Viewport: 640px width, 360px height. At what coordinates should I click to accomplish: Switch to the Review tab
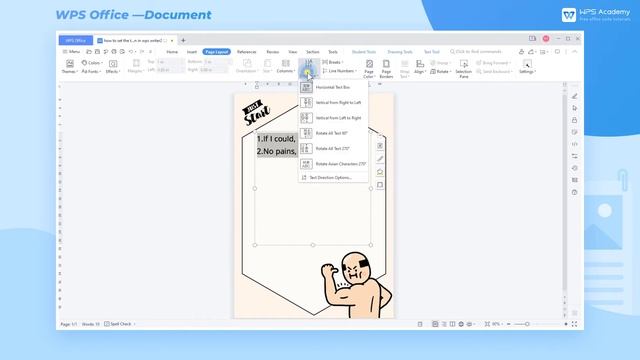tap(273, 52)
